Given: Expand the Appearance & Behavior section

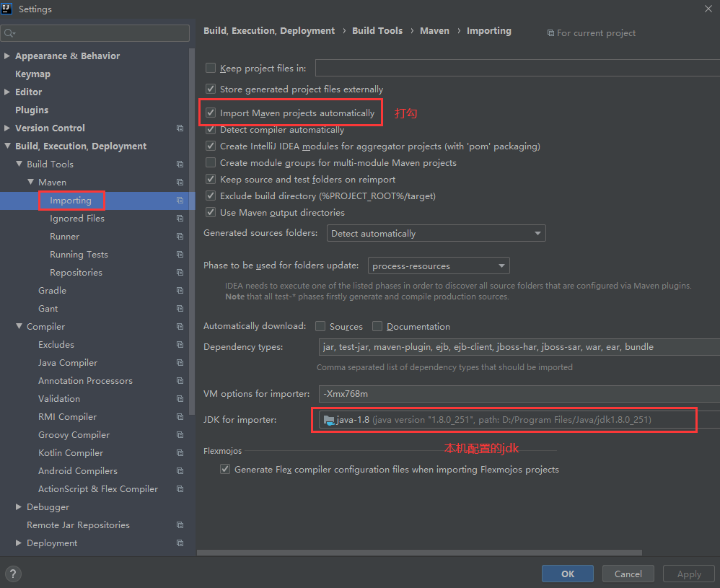Looking at the screenshot, I should 7,56.
